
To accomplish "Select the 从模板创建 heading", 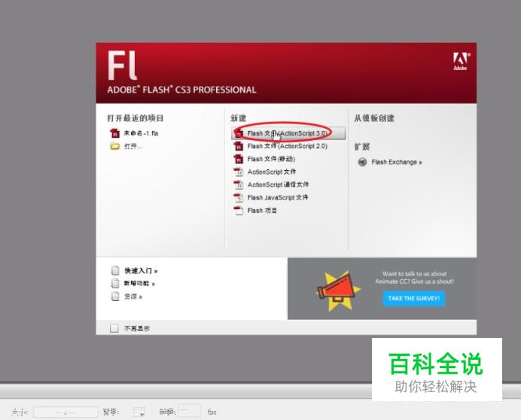I will [x=374, y=118].
